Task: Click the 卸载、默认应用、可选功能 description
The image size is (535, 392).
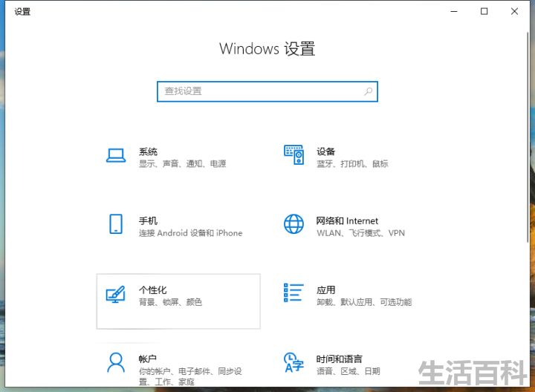Action: 364,302
